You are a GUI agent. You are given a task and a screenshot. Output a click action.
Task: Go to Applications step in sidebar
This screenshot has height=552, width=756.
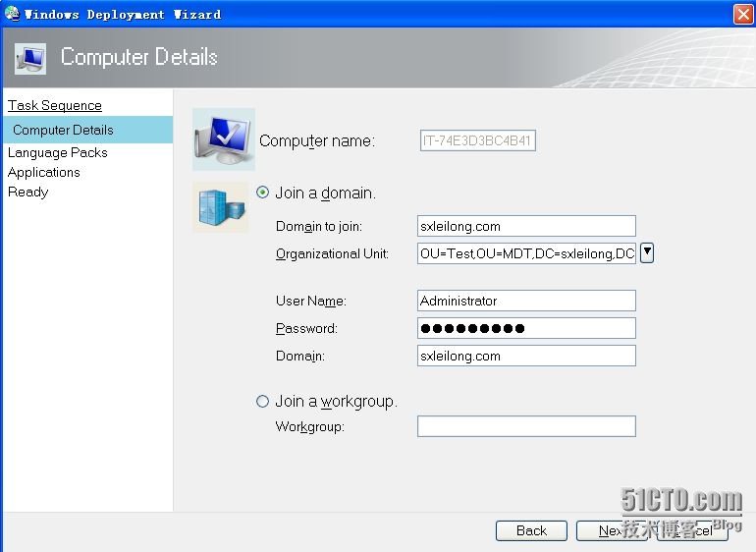[x=44, y=172]
